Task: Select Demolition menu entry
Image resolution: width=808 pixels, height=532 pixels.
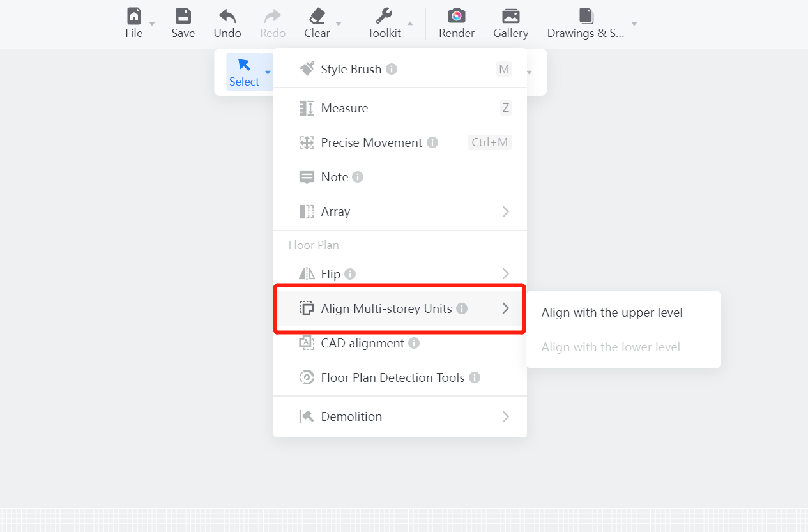Action: (400, 416)
